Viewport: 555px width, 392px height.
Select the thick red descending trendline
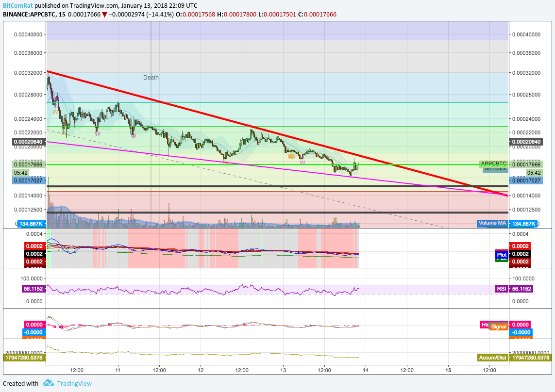click(278, 133)
